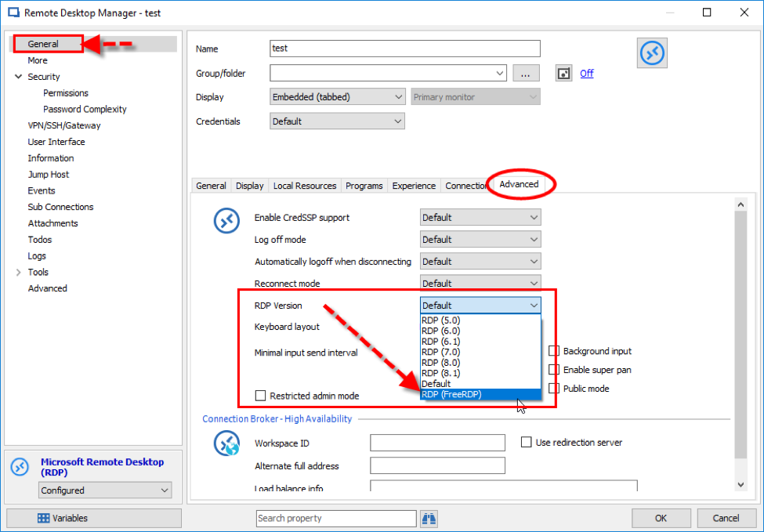Screen dimensions: 764x532
Task: Click the ellipsis browse button for Group/folder
Action: [525, 74]
